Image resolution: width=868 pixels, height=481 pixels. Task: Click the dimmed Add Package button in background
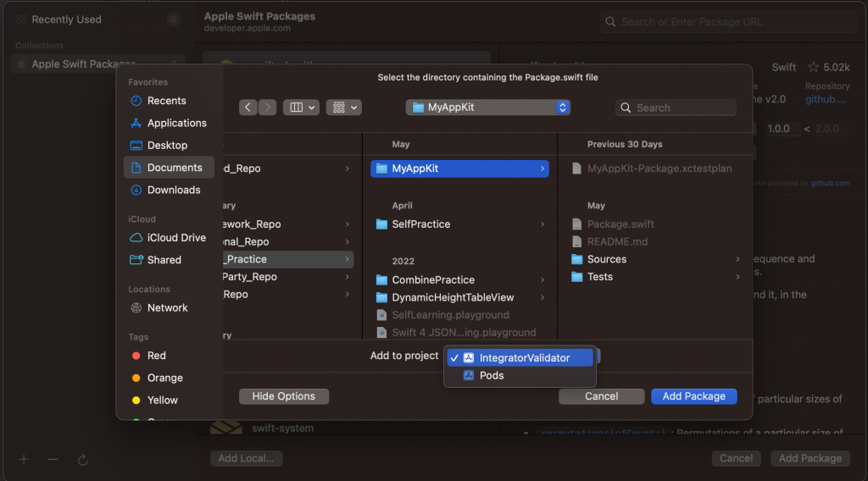click(810, 458)
